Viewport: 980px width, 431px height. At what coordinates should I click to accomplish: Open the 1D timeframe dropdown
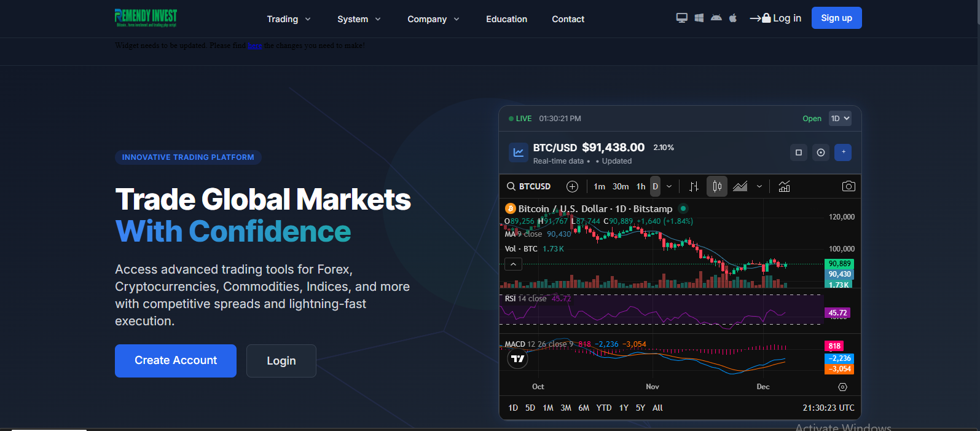point(840,119)
